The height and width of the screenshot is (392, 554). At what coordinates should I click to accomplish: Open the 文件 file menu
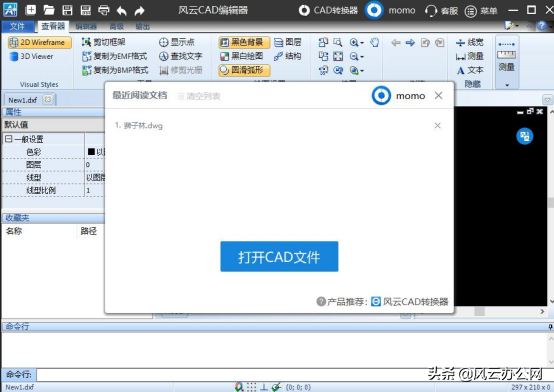pos(18,26)
